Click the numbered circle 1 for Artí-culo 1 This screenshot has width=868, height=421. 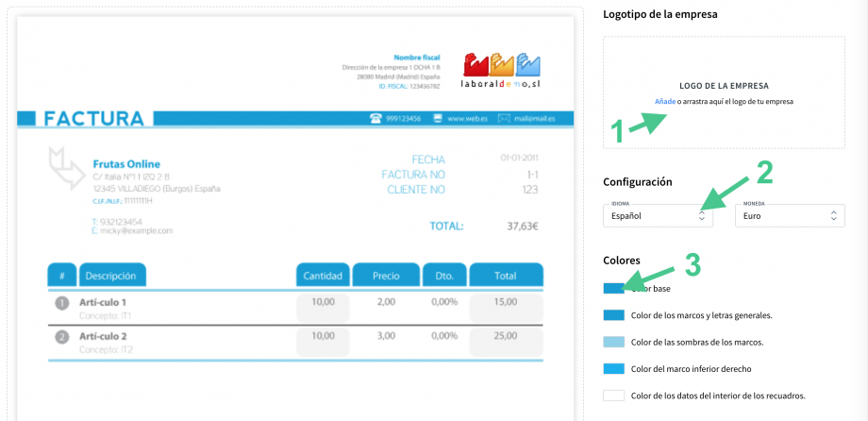pos(62,303)
